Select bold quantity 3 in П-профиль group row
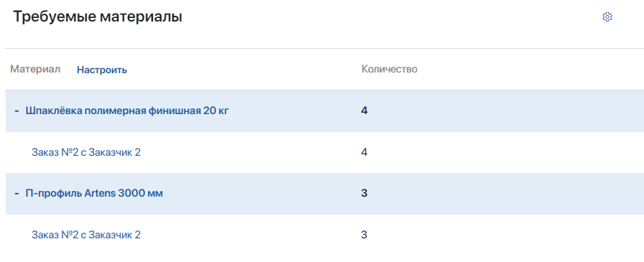 (364, 193)
